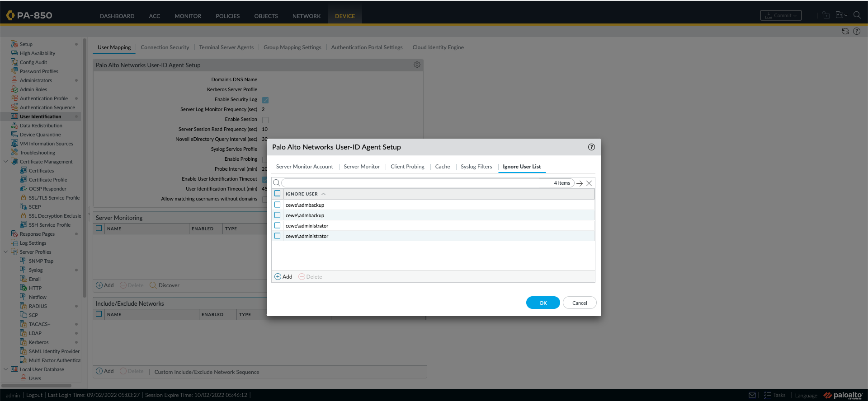
Task: Apply filter with the arrow icon
Action: [580, 183]
